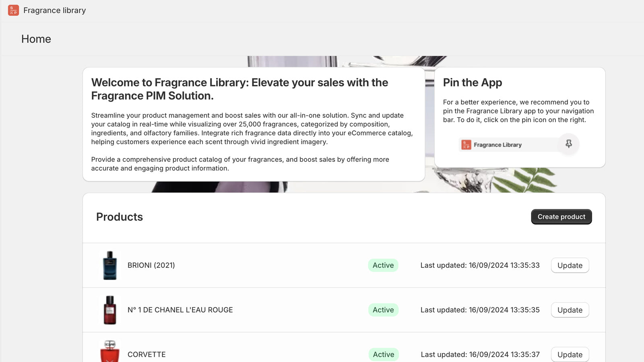The height and width of the screenshot is (362, 644).
Task: Open the CORVETTE bottle thumbnail
Action: pyautogui.click(x=110, y=351)
